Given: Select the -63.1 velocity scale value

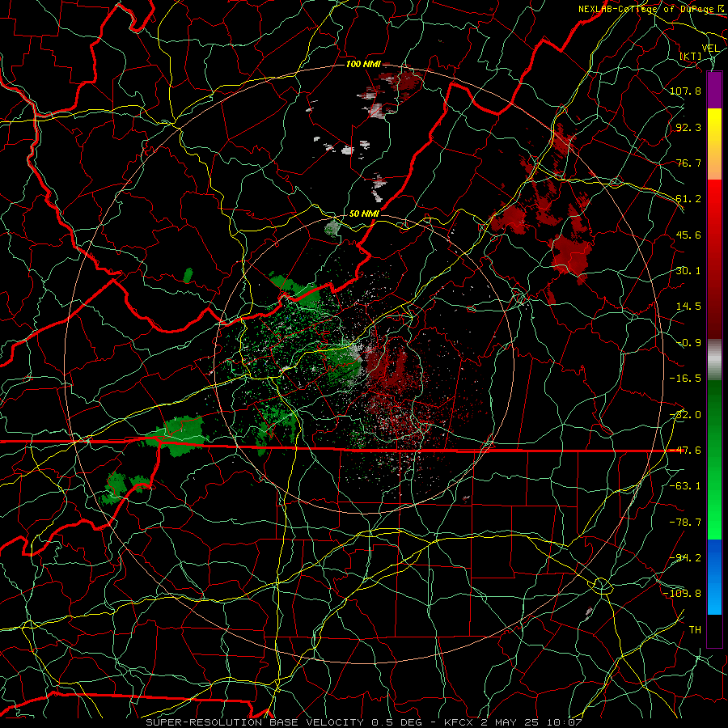Looking at the screenshot, I should pos(685,486).
